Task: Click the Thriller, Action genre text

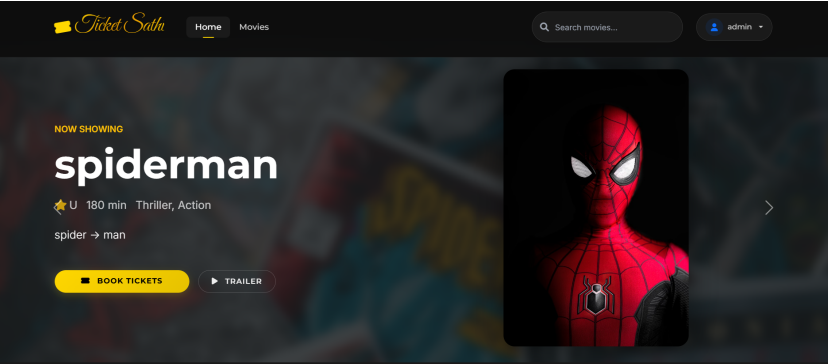Action: (x=173, y=205)
